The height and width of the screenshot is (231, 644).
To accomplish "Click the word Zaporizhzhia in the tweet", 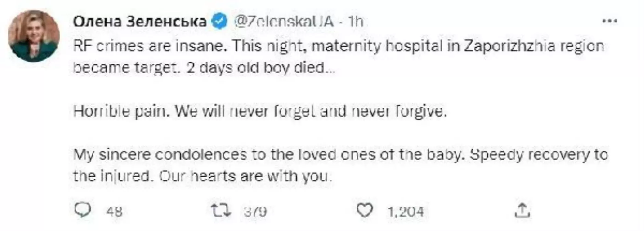I will click(509, 46).
